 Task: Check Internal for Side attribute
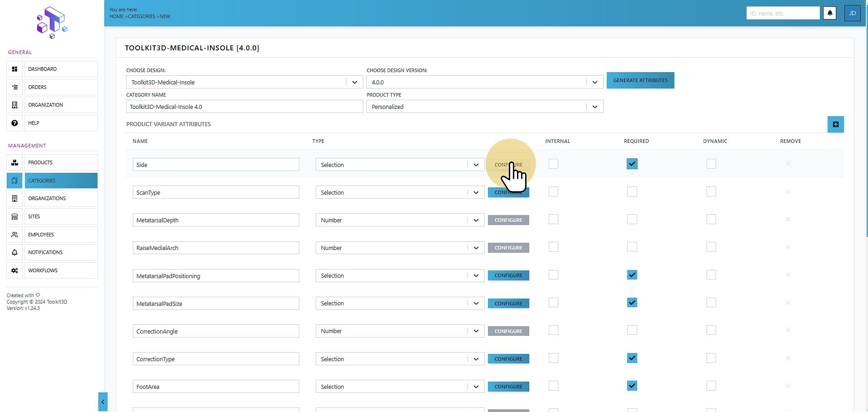point(553,164)
